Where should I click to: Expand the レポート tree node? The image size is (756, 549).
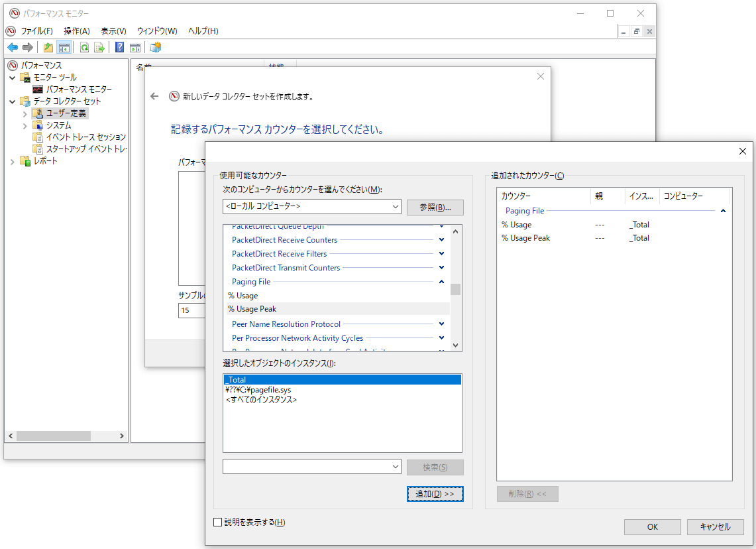click(x=13, y=161)
